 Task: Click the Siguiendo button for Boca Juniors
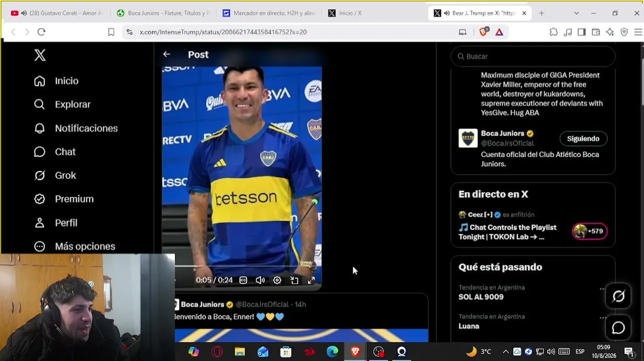583,138
